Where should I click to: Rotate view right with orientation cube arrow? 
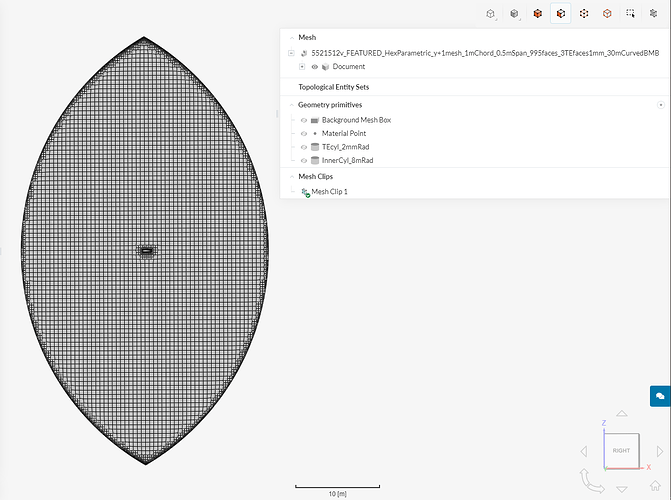click(x=660, y=451)
